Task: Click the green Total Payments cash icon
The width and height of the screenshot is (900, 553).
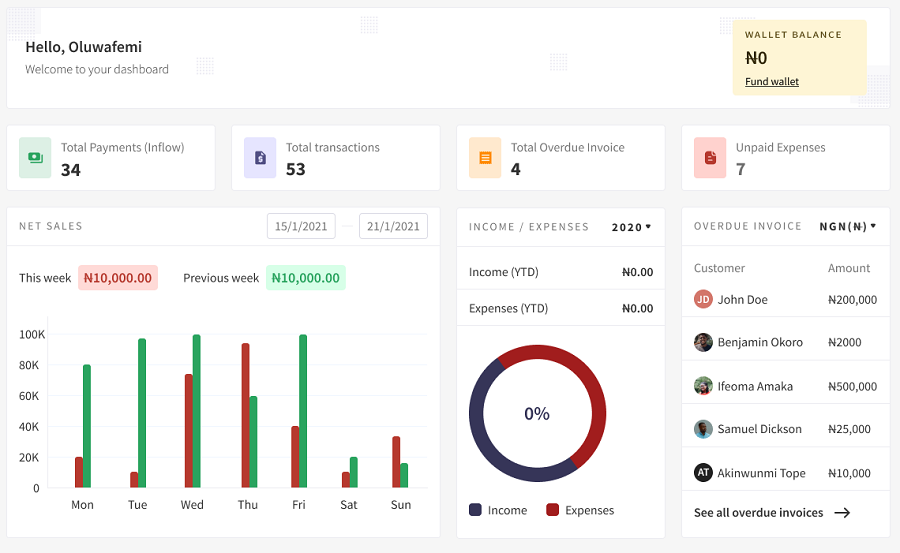Action: (35, 157)
